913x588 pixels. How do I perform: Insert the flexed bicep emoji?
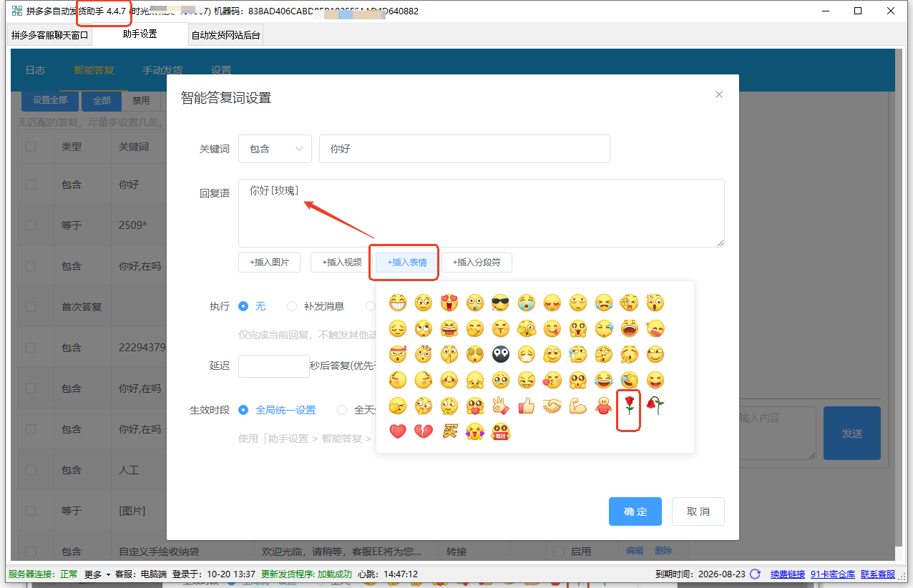pyautogui.click(x=578, y=406)
